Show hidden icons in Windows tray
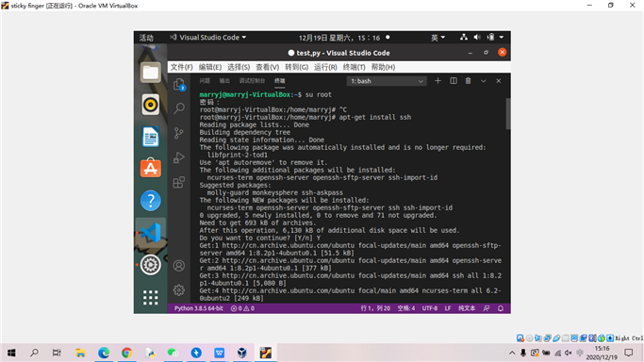This screenshot has width=644, height=362. pos(512,353)
